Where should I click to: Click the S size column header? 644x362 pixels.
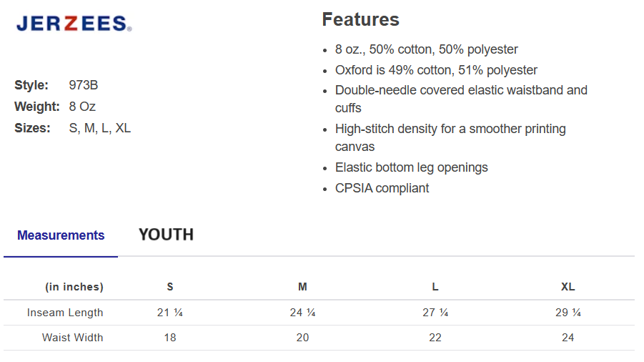(x=170, y=287)
